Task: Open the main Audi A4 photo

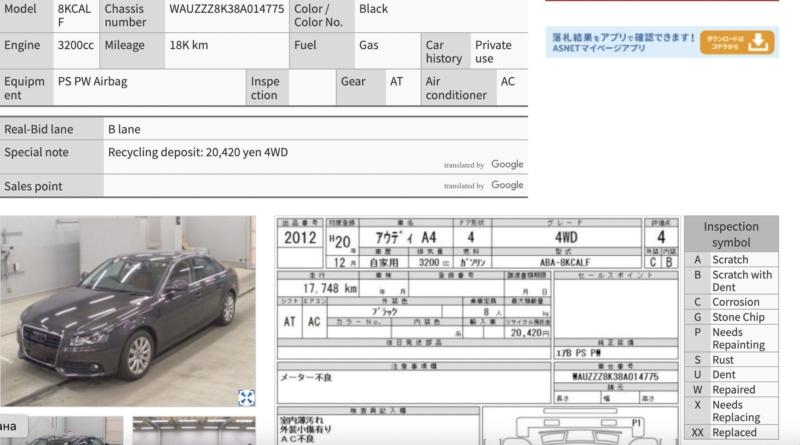Action: [127, 311]
